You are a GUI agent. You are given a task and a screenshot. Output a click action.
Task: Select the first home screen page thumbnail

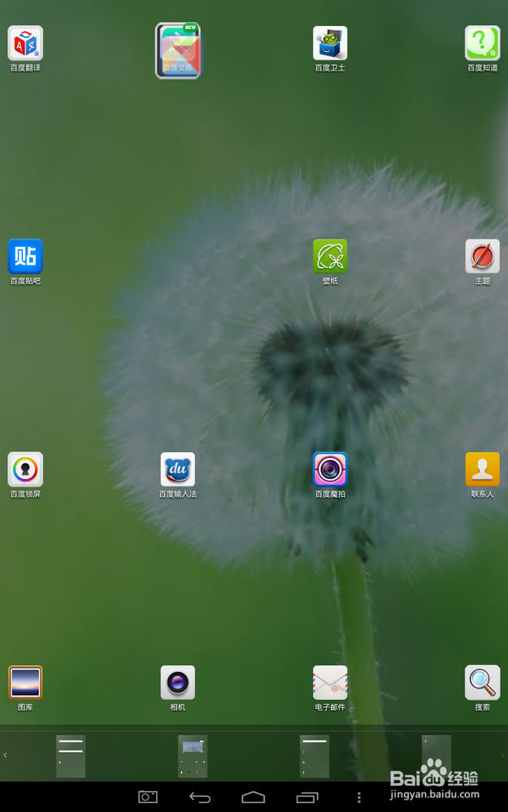(71, 756)
